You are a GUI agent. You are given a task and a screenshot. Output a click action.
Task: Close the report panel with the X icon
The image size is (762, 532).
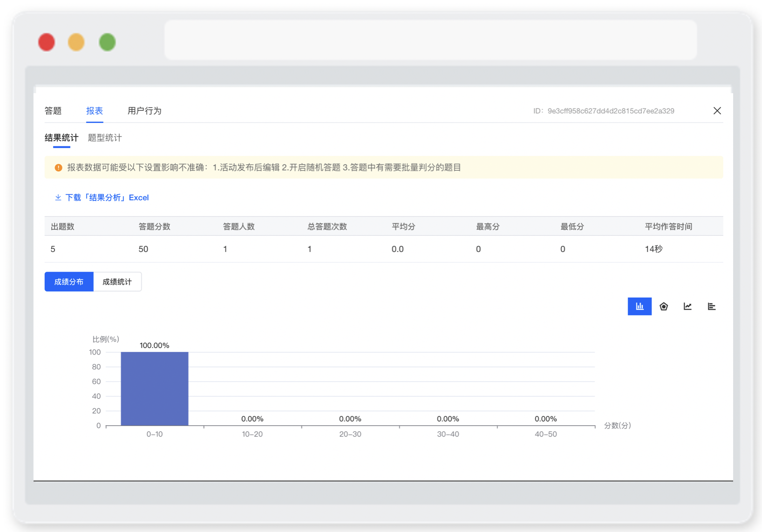(x=717, y=111)
